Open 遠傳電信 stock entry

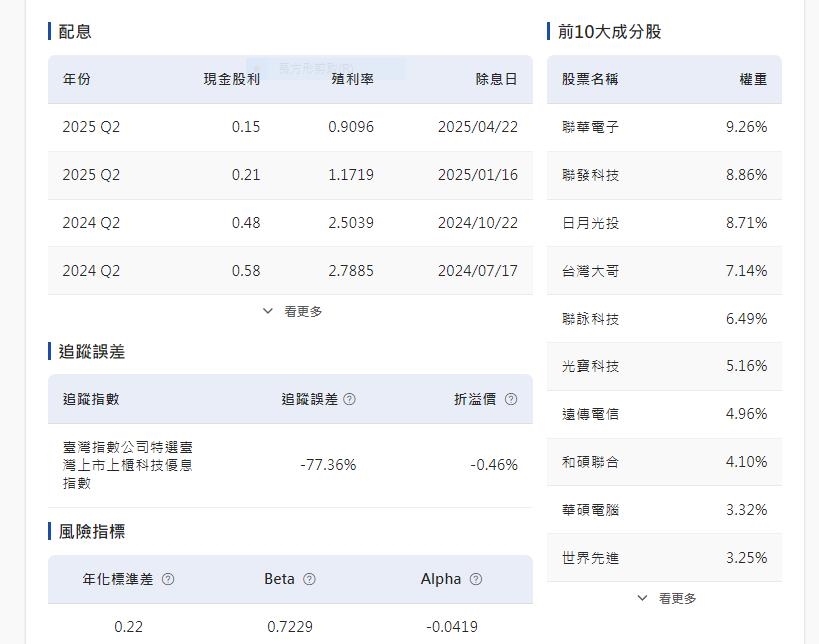[x=591, y=414]
